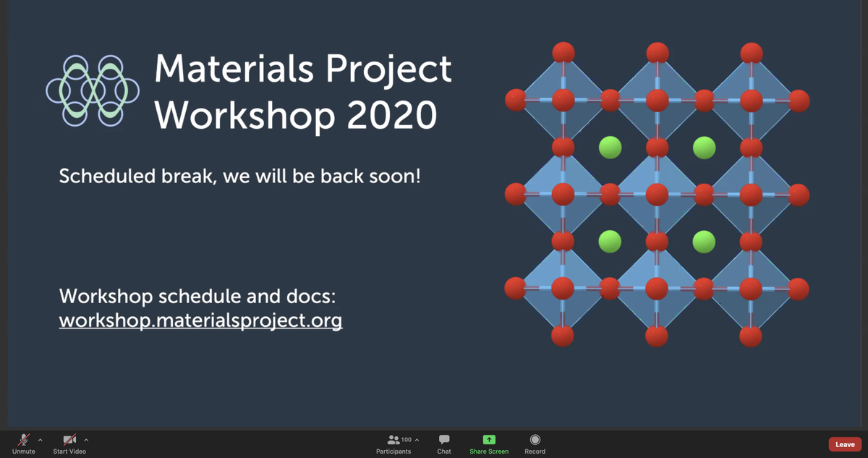The image size is (868, 458).
Task: Expand audio options arrow beside Unmute
Action: tap(40, 440)
